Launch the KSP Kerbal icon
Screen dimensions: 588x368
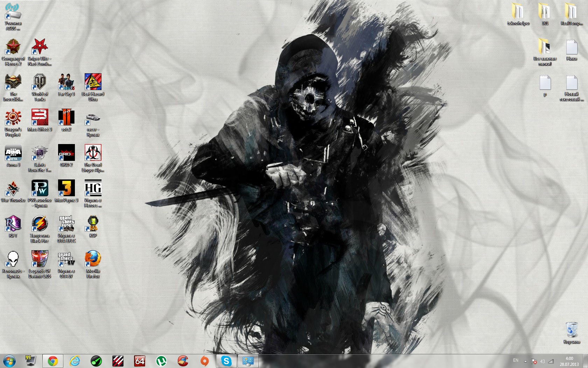coord(93,227)
